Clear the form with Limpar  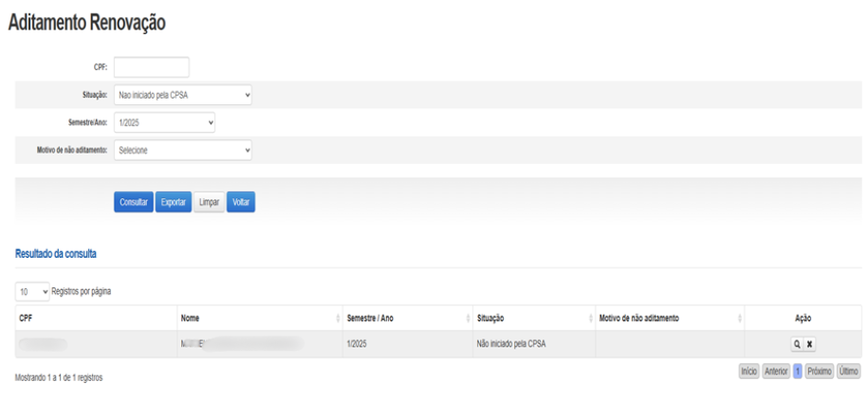pyautogui.click(x=209, y=202)
